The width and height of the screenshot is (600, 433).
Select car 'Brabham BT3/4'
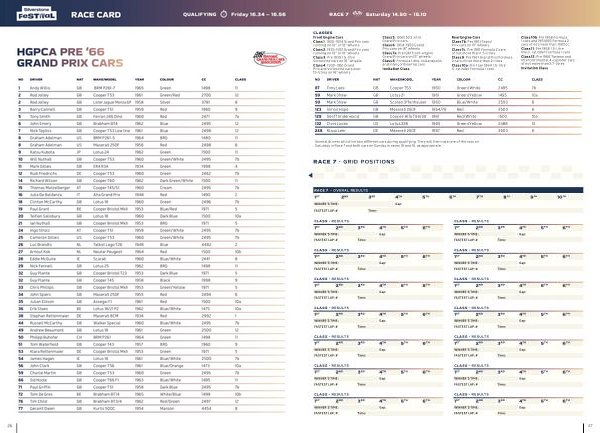[x=107, y=402]
